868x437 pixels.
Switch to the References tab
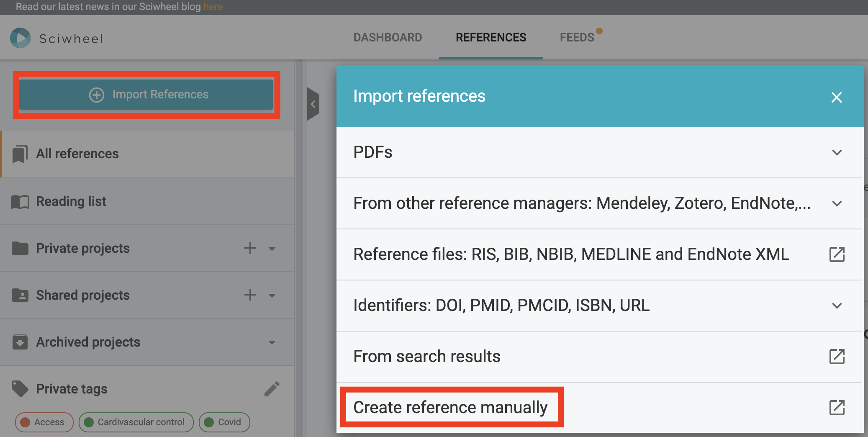(x=491, y=38)
